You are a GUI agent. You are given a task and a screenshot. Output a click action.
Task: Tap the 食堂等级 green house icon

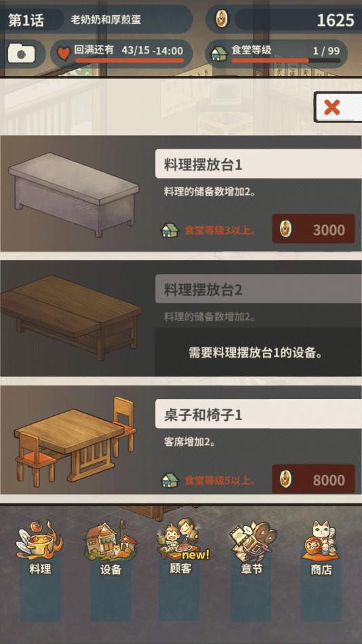(x=219, y=54)
